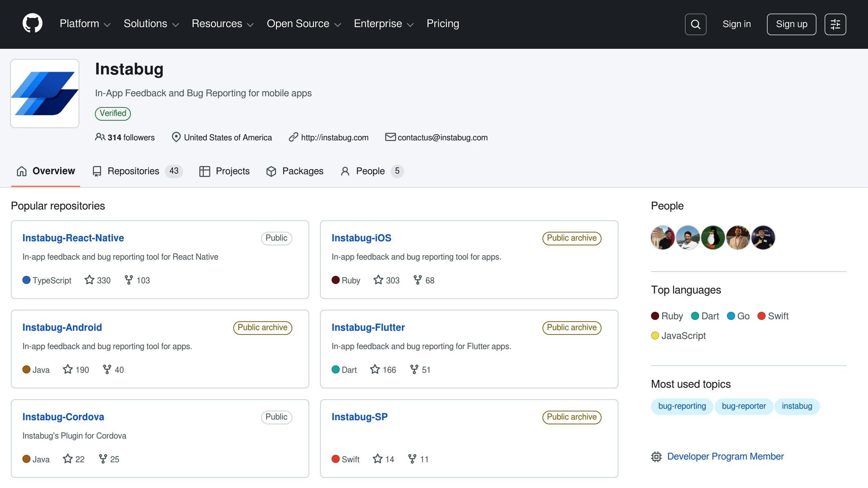Click the GitHub Octocat logo
The image size is (868, 488).
pyautogui.click(x=32, y=24)
